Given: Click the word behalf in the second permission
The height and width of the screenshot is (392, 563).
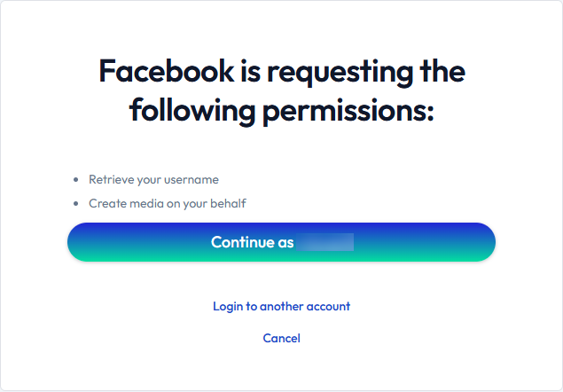Looking at the screenshot, I should pos(228,203).
